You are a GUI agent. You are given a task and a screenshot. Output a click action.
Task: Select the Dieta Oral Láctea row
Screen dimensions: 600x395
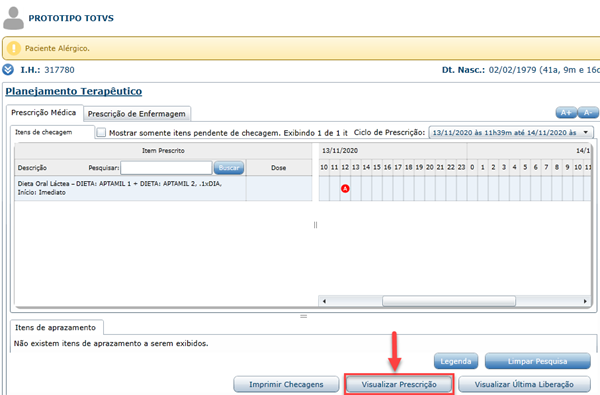(163, 188)
